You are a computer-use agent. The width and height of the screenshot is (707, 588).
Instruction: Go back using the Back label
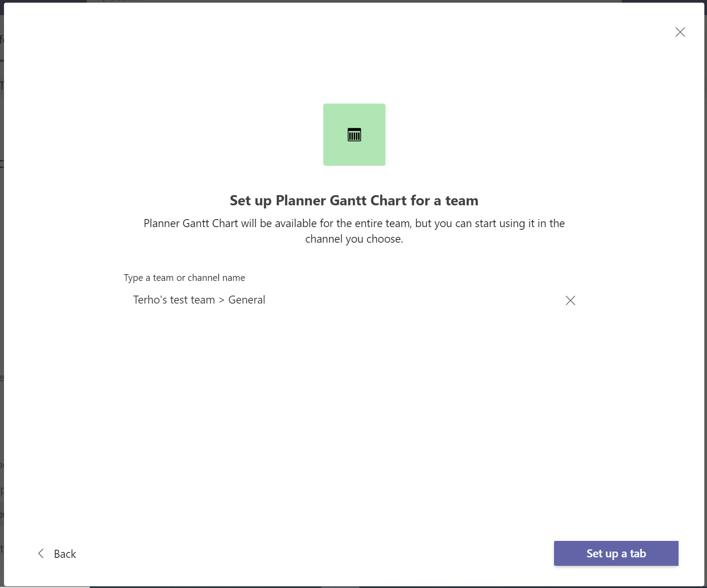(x=65, y=554)
